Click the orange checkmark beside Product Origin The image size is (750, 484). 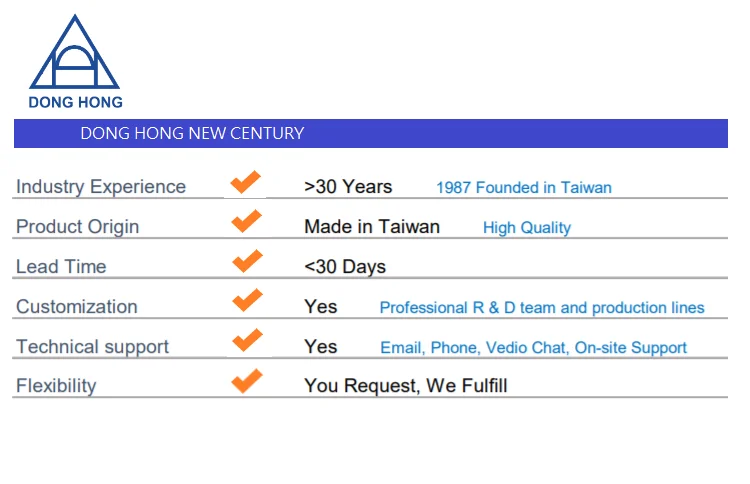point(246,221)
